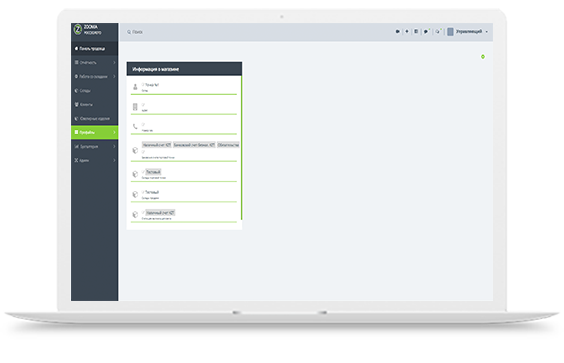The height and width of the screenshot is (363, 564).
Task: Click the phone icon in the store info card
Action: (x=135, y=126)
